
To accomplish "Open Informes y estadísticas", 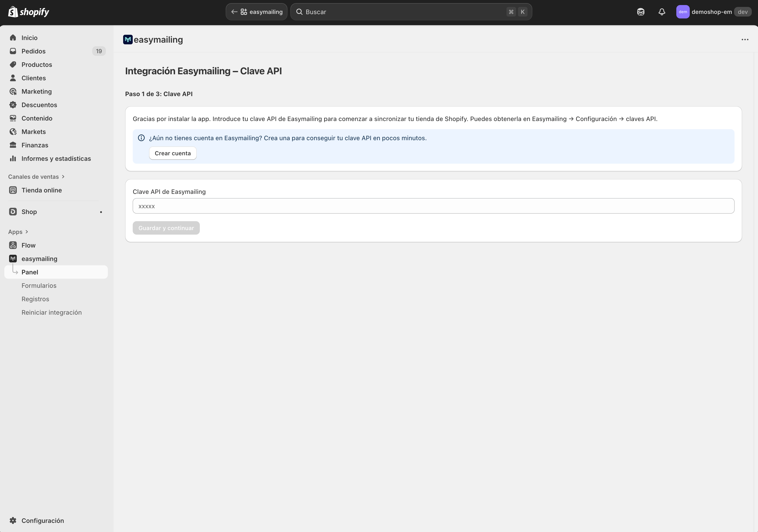I will click(56, 158).
